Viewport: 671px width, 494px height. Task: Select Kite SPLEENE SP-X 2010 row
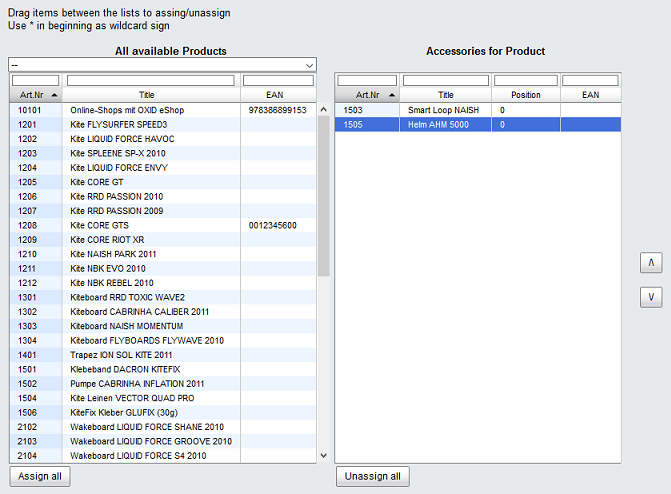(x=163, y=153)
